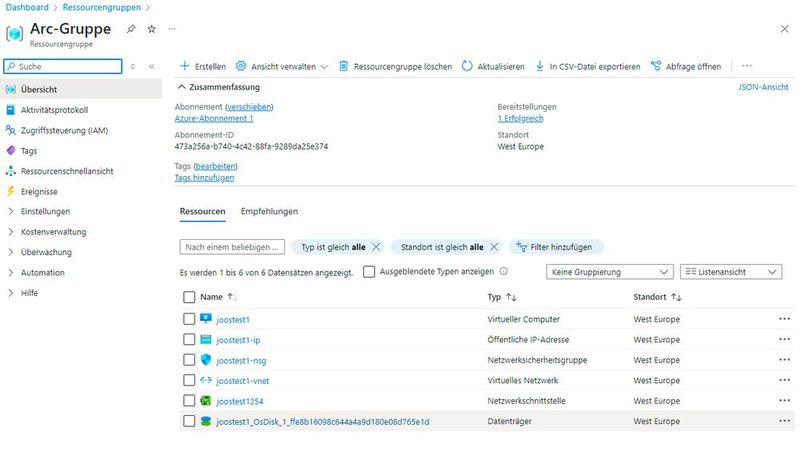Select the checkbox for joostest1-vnet row
The width and height of the screenshot is (800, 456).
tap(189, 380)
